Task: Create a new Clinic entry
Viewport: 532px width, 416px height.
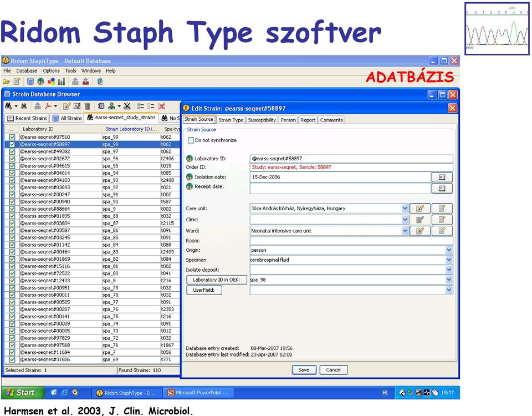Action: coord(442,220)
